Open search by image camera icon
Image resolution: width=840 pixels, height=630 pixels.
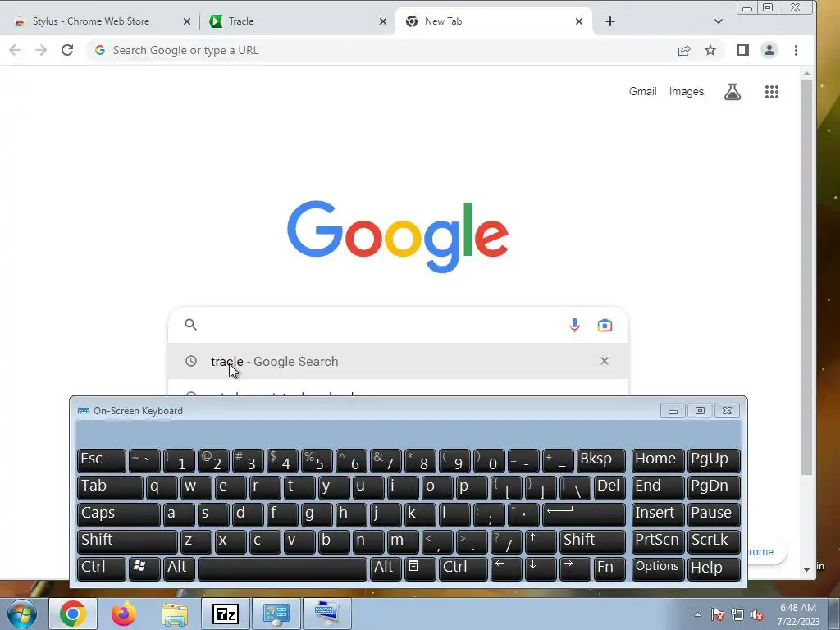(605, 325)
